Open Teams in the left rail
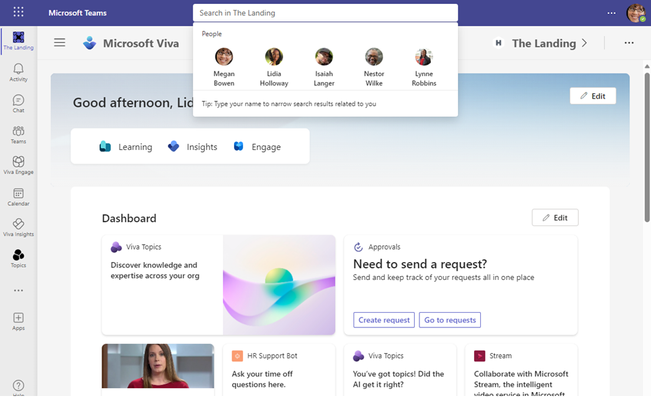Screen dimensions: 651x400 point(18,135)
